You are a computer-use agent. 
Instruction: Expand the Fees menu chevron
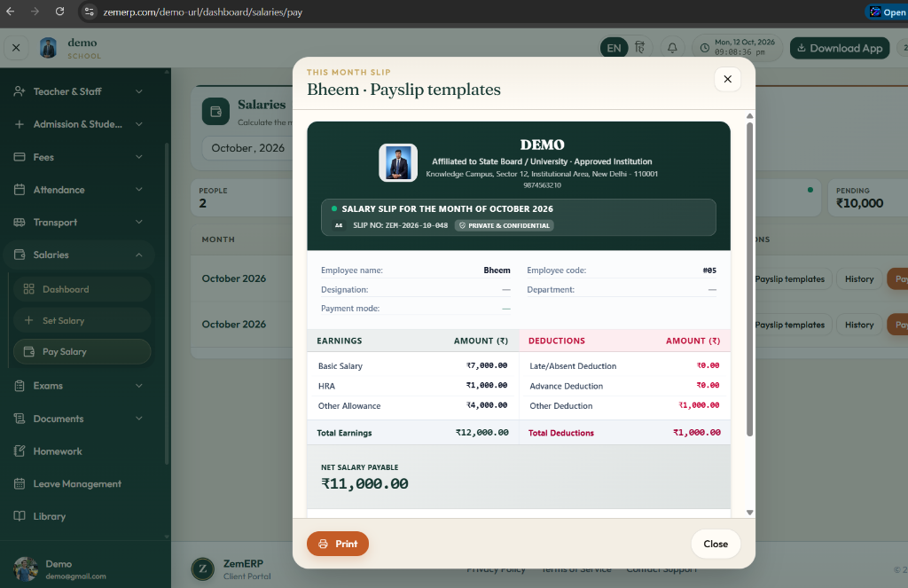click(139, 157)
